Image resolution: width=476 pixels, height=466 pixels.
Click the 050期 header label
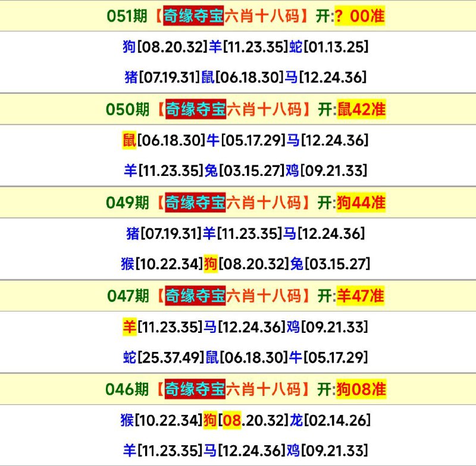click(128, 109)
